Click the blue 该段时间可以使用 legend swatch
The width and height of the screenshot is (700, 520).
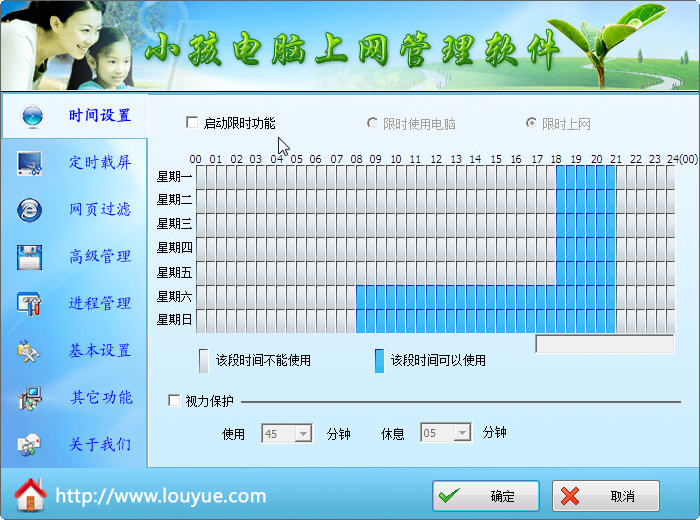pyautogui.click(x=379, y=361)
